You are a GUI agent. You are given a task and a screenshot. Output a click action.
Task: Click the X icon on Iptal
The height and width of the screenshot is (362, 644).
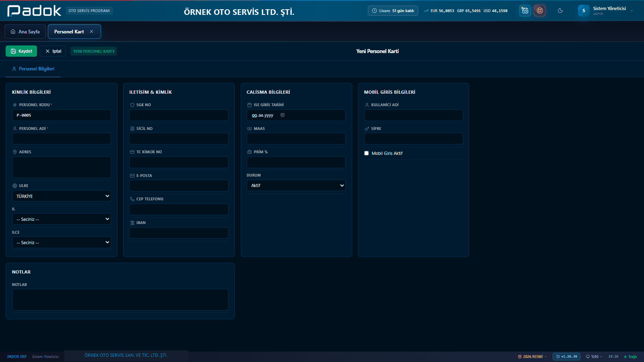click(47, 51)
